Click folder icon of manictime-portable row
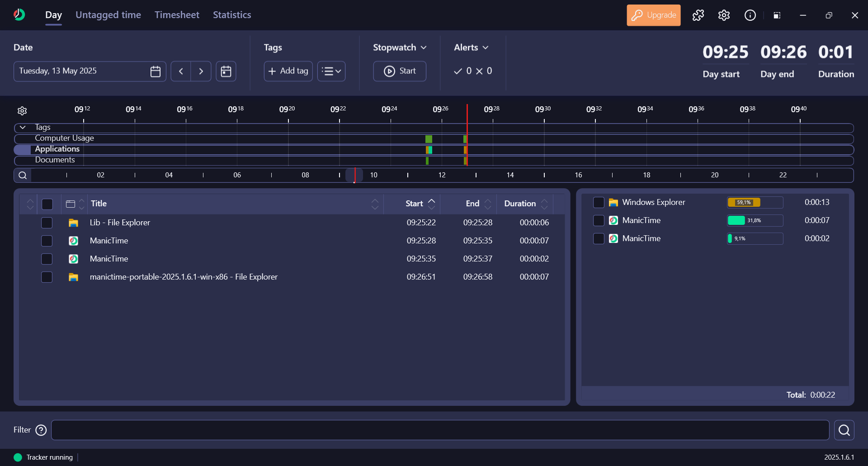Viewport: 868px width, 466px height. (73, 277)
